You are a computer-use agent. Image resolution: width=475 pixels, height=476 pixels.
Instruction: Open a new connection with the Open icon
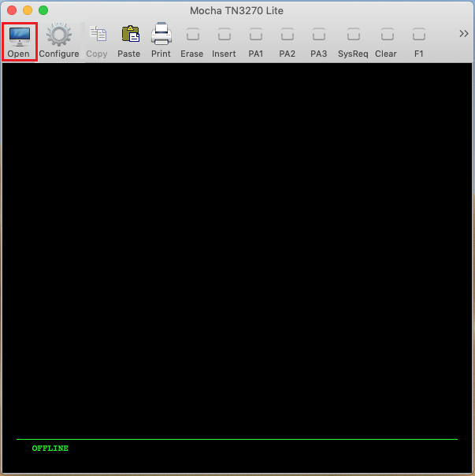[19, 41]
